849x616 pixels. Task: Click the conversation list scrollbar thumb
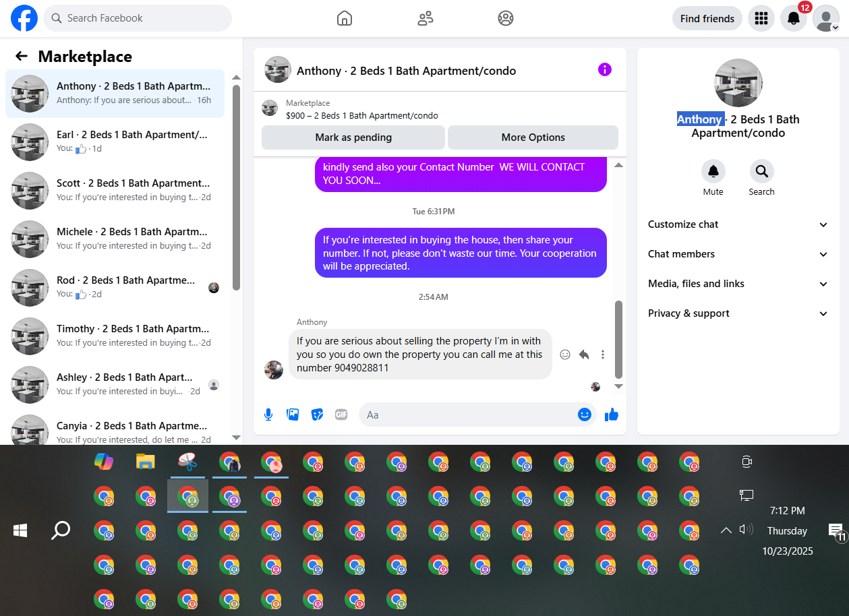point(236,187)
